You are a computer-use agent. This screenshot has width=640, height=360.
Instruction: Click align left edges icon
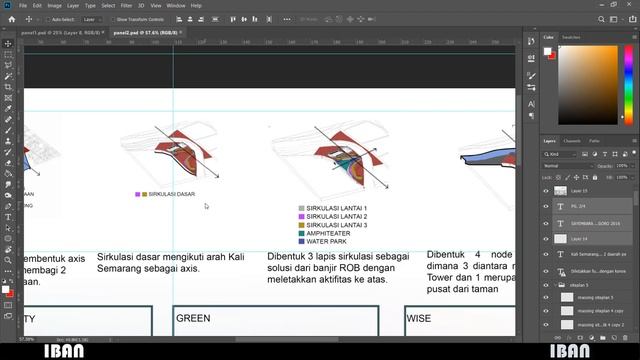click(179, 19)
